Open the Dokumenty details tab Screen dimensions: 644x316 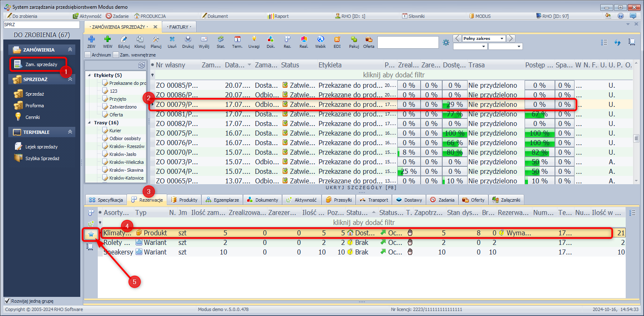(x=262, y=200)
